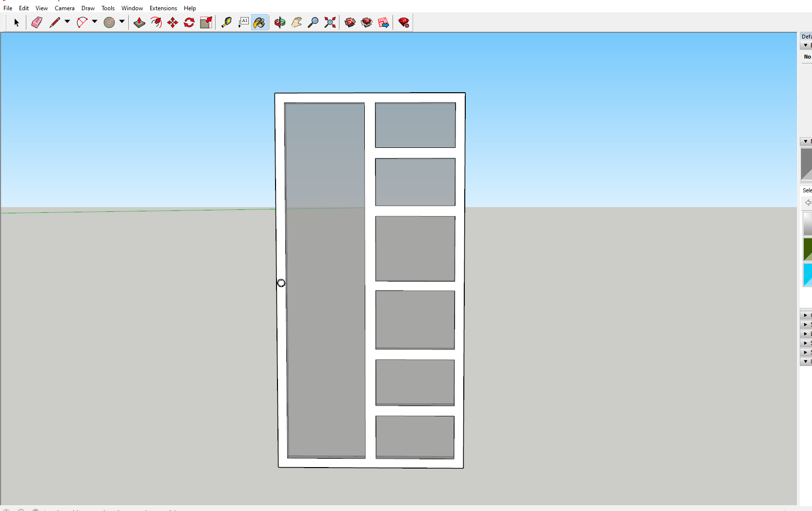Open the Camera menu
Image resolution: width=812 pixels, height=511 pixels.
pyautogui.click(x=64, y=8)
